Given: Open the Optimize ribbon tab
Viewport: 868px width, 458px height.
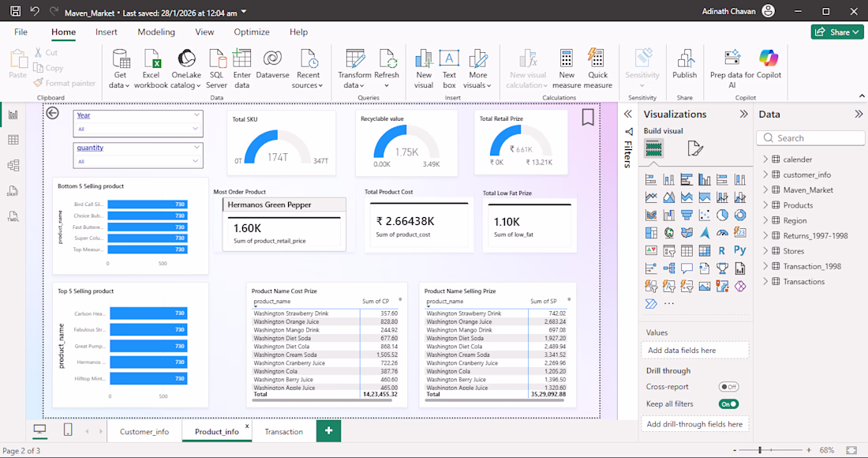Looking at the screenshot, I should tap(252, 32).
